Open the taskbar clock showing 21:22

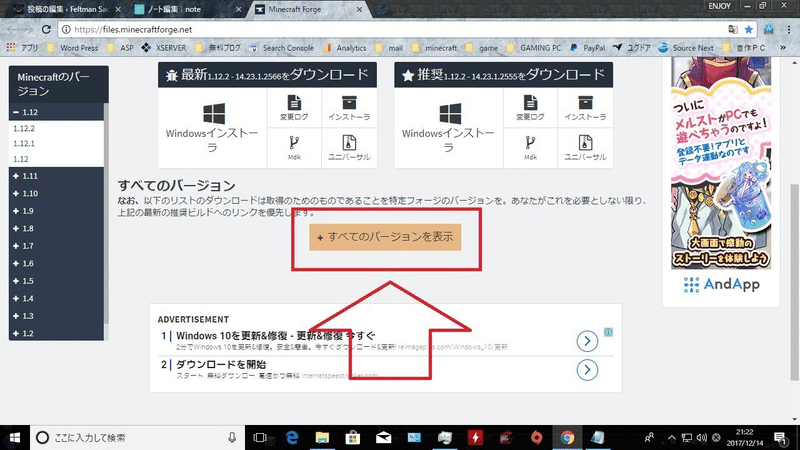[744, 438]
